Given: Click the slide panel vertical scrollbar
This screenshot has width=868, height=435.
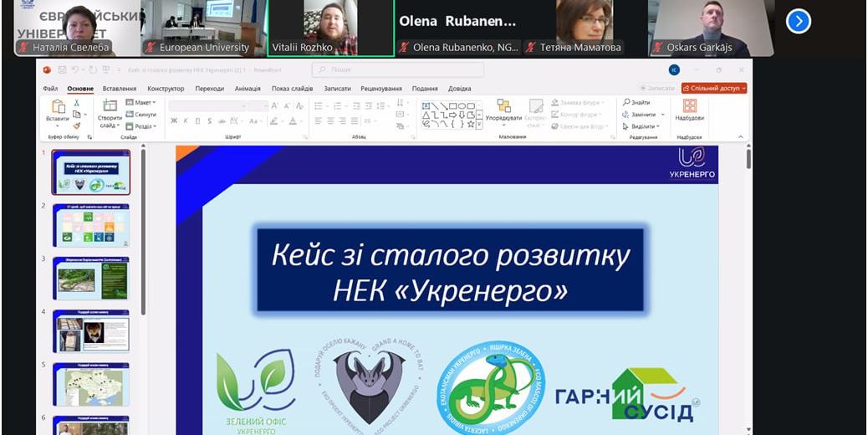Looking at the screenshot, I should click(143, 233).
